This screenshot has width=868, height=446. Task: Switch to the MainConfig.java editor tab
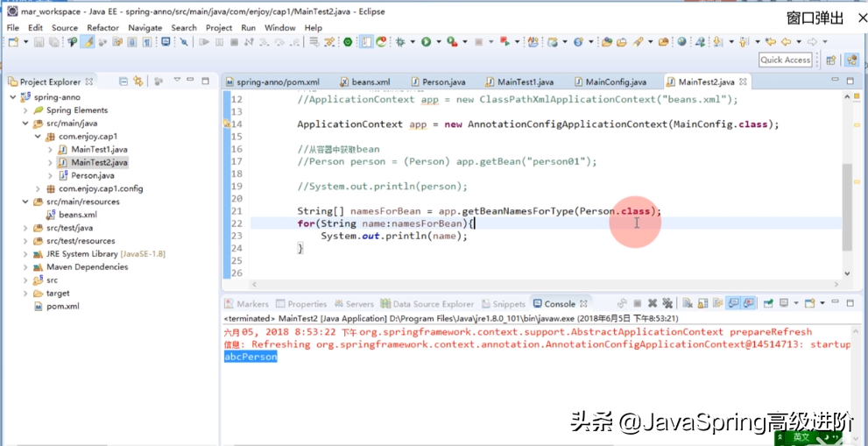pyautogui.click(x=610, y=82)
